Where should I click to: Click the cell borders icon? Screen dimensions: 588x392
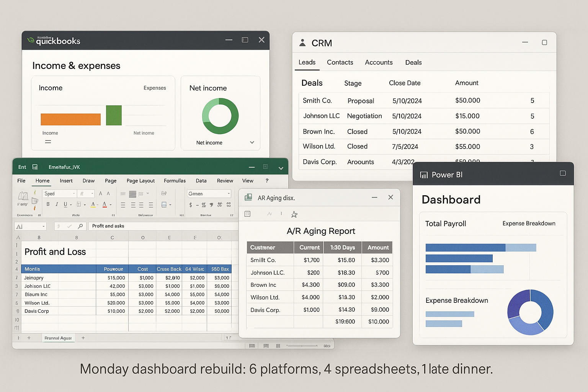tap(79, 204)
